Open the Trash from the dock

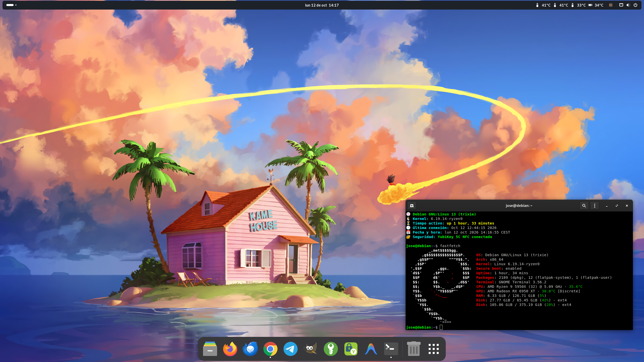tap(414, 349)
